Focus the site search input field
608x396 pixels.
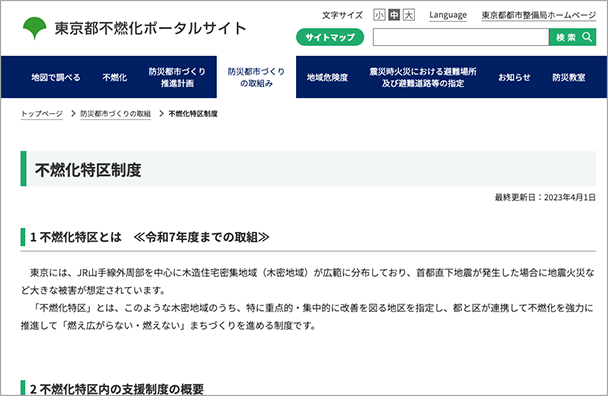[461, 37]
